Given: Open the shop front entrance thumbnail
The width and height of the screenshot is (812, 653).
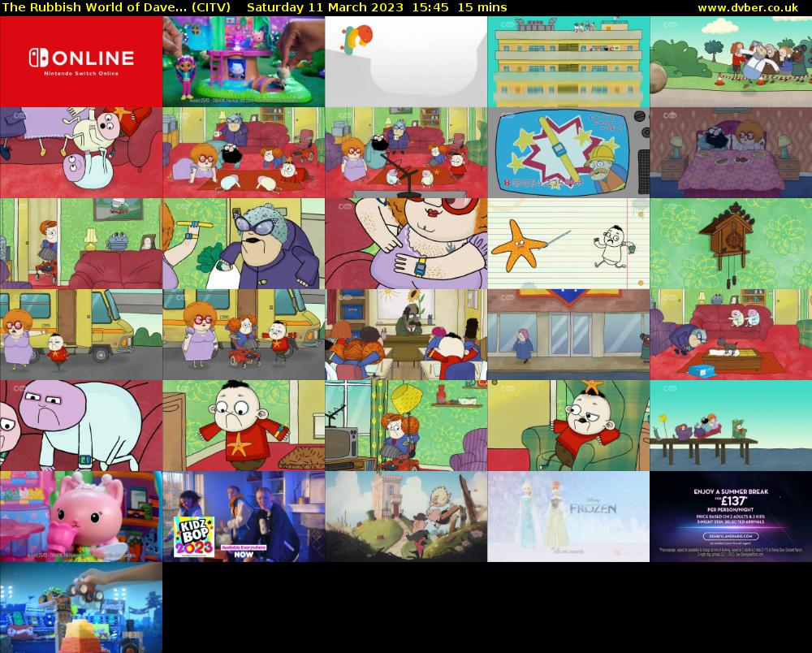Looking at the screenshot, I should (568, 335).
